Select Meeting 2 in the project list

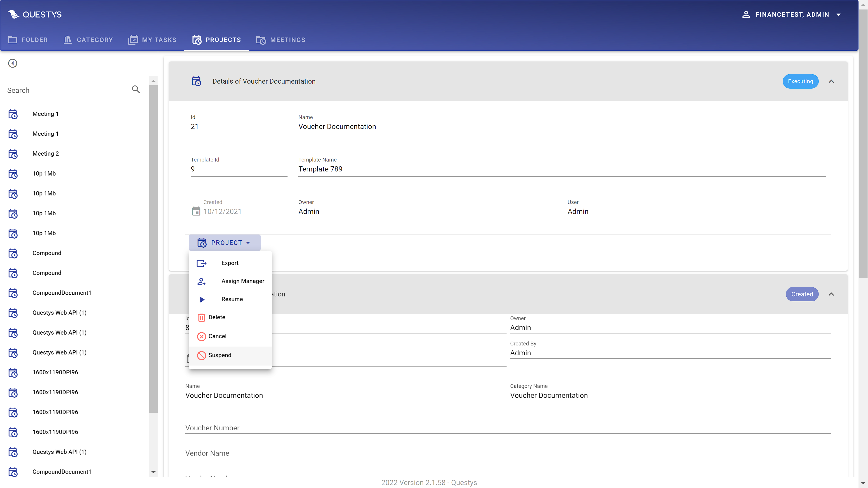74,154
